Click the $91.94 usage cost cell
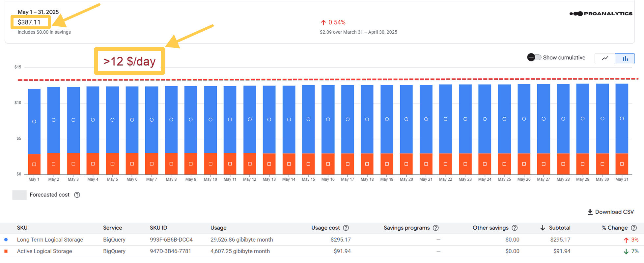Screen dimensions: 644x263 tap(342, 251)
